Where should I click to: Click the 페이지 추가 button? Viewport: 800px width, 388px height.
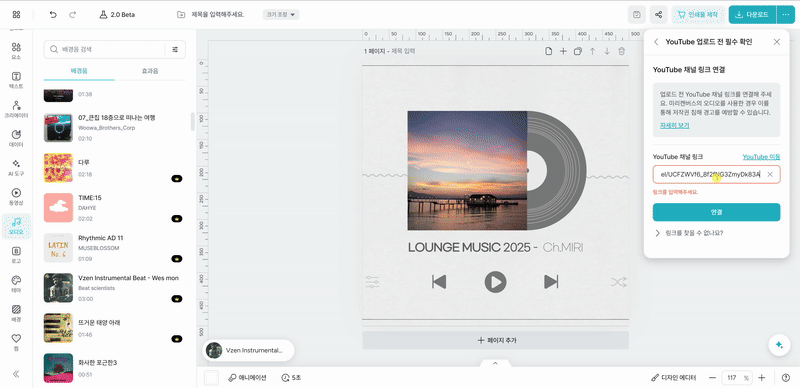495,340
